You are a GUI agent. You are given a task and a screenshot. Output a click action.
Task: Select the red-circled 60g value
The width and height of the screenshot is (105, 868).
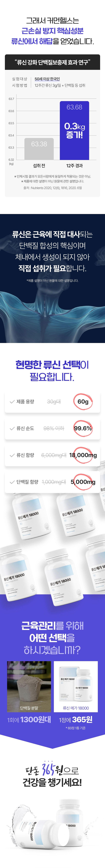(83, 402)
